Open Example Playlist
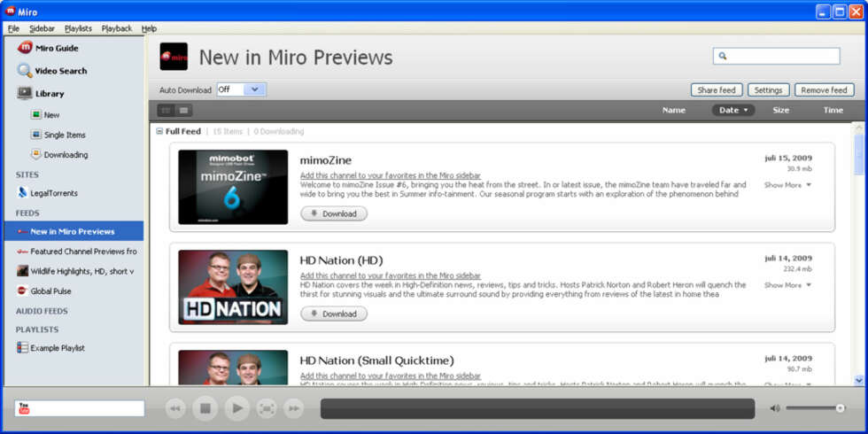The image size is (868, 434). pyautogui.click(x=51, y=348)
